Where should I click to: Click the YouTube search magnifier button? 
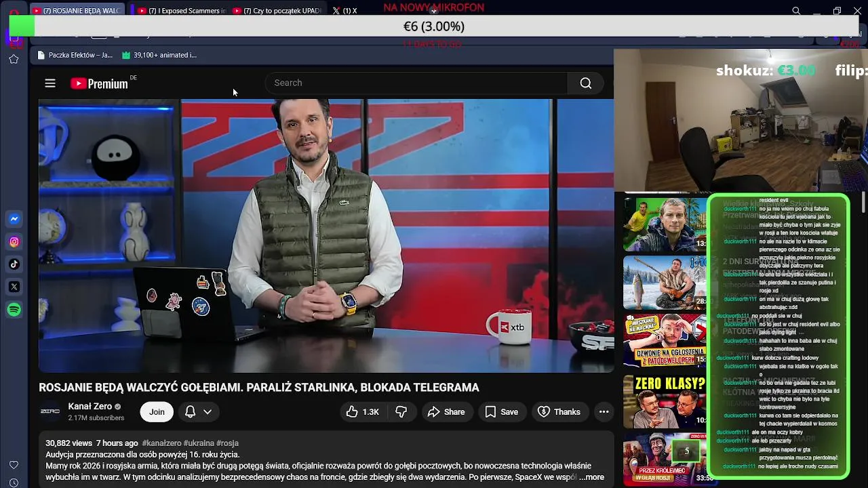(586, 83)
